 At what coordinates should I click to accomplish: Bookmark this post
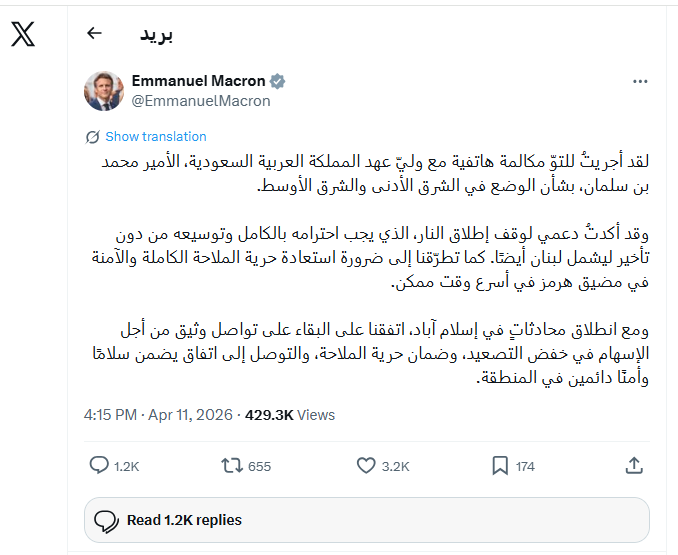pos(501,465)
